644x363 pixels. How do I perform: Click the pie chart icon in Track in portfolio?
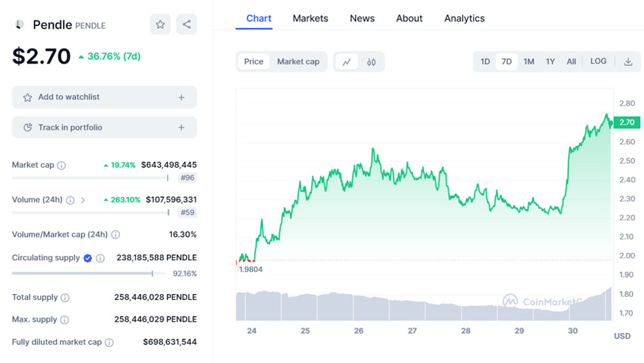(x=27, y=127)
